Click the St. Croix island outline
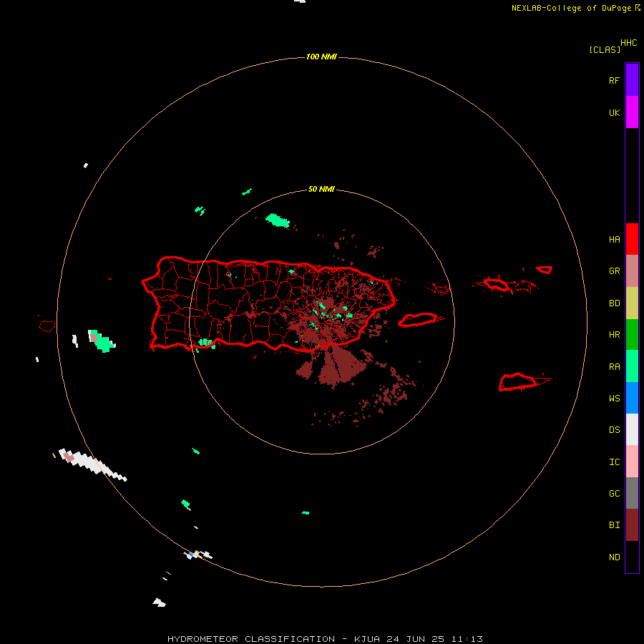 pos(518,381)
